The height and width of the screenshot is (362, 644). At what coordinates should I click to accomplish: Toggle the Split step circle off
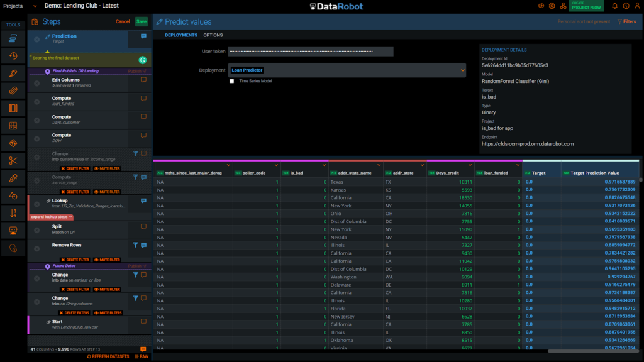[37, 229]
